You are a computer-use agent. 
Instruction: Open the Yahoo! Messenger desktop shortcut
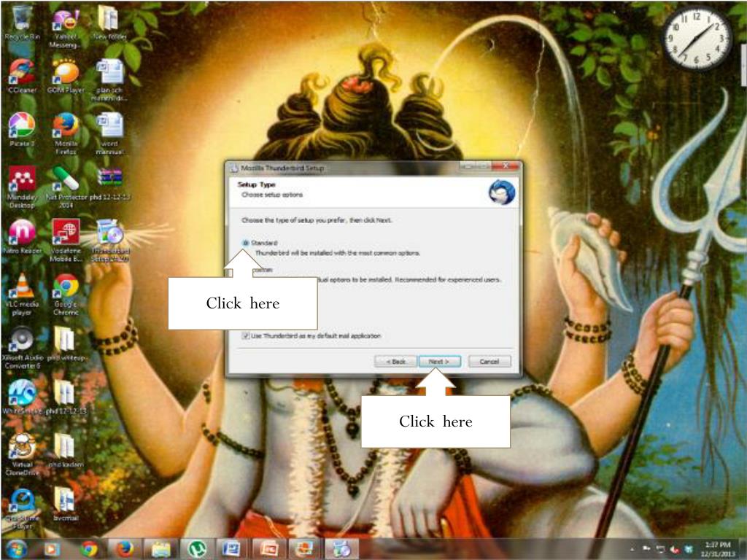click(x=66, y=27)
